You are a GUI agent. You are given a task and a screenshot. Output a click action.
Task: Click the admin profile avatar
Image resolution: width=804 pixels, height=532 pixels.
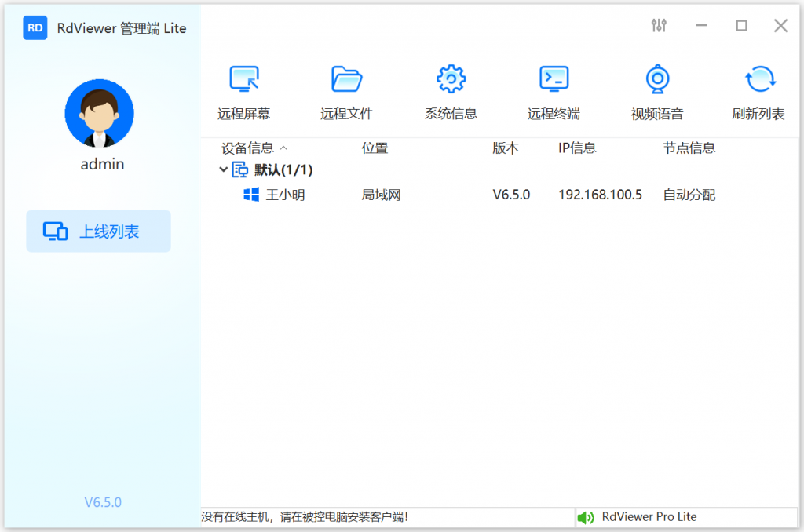point(100,112)
